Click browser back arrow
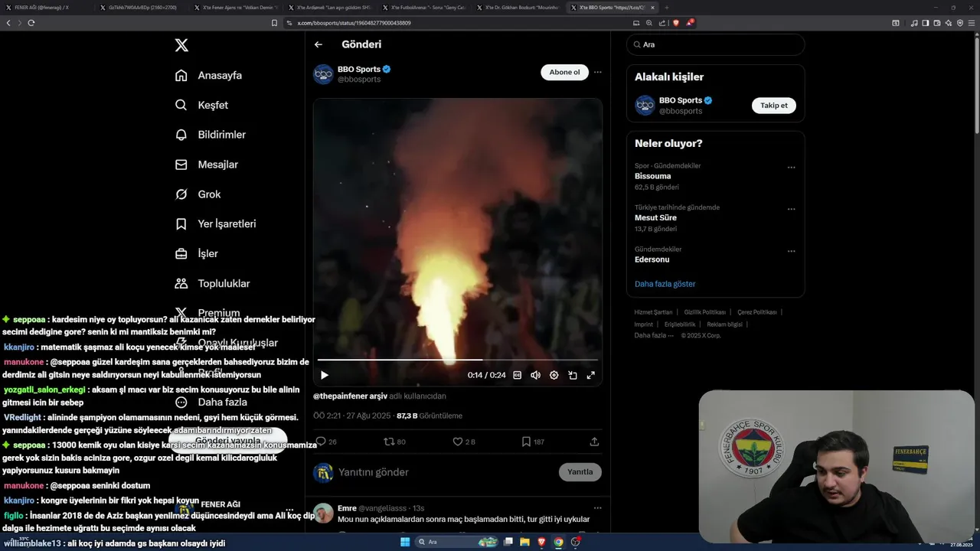This screenshot has width=980, height=551. coord(8,23)
